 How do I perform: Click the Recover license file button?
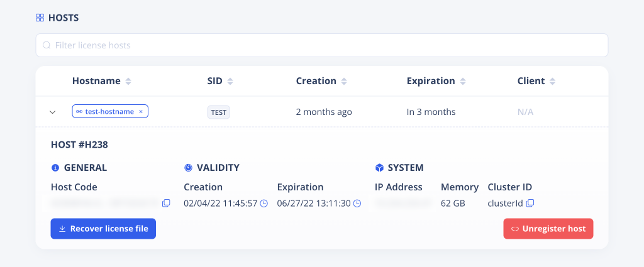(103, 229)
